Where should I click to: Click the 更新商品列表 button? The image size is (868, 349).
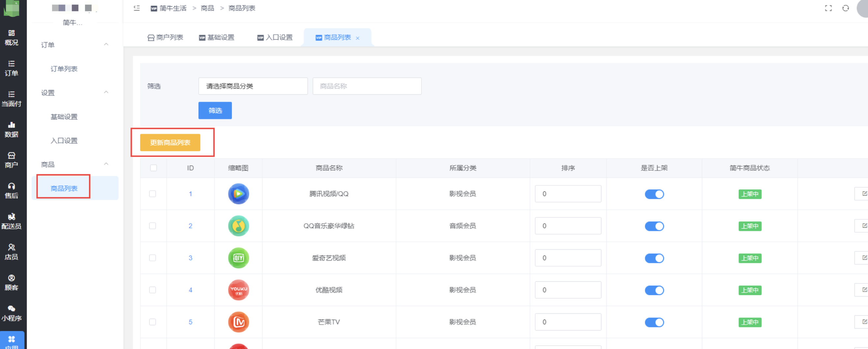point(170,142)
